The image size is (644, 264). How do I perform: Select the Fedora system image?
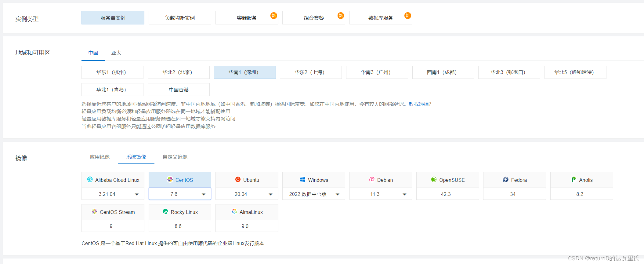515,180
